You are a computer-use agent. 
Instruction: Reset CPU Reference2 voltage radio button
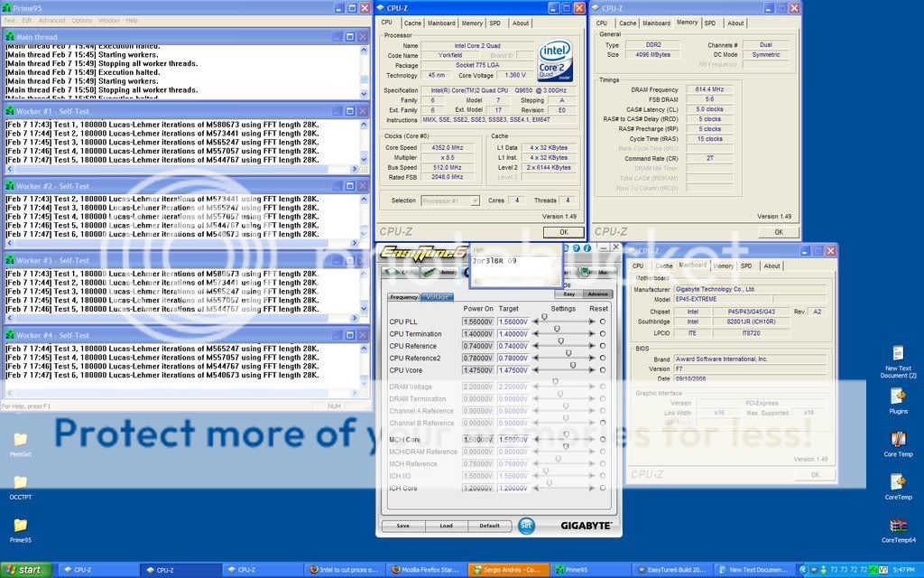click(x=602, y=358)
